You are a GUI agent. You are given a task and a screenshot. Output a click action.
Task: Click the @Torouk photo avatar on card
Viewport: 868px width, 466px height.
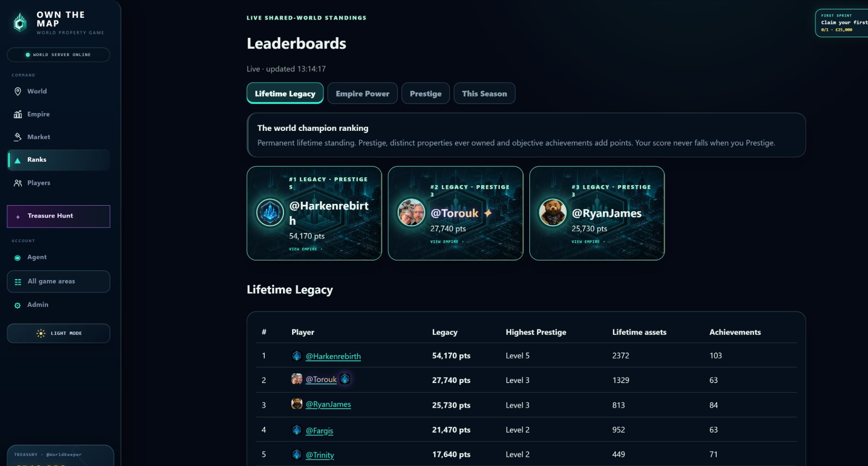pyautogui.click(x=411, y=212)
